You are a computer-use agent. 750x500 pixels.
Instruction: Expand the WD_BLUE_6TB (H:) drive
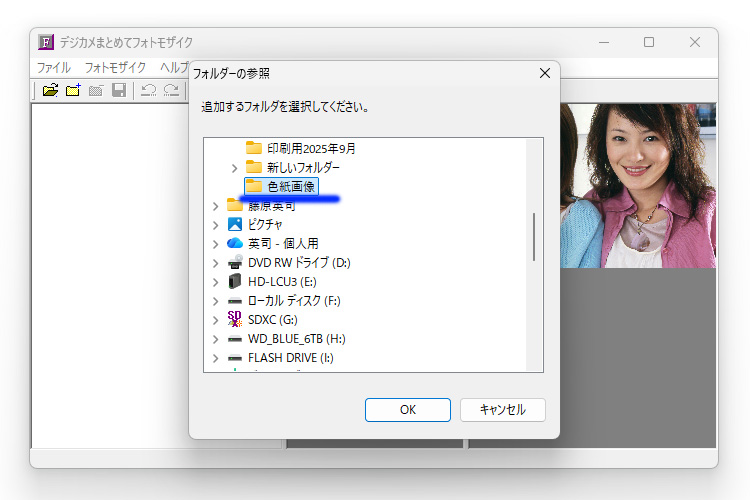(x=215, y=339)
